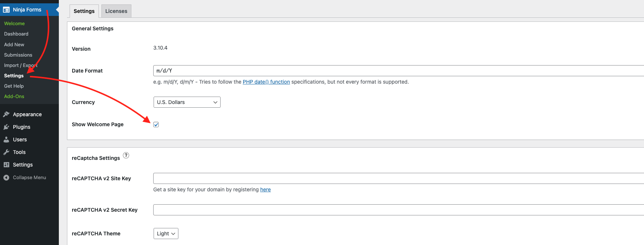Click the WordPress Settings sliders icon
The image size is (644, 245).
[6, 165]
